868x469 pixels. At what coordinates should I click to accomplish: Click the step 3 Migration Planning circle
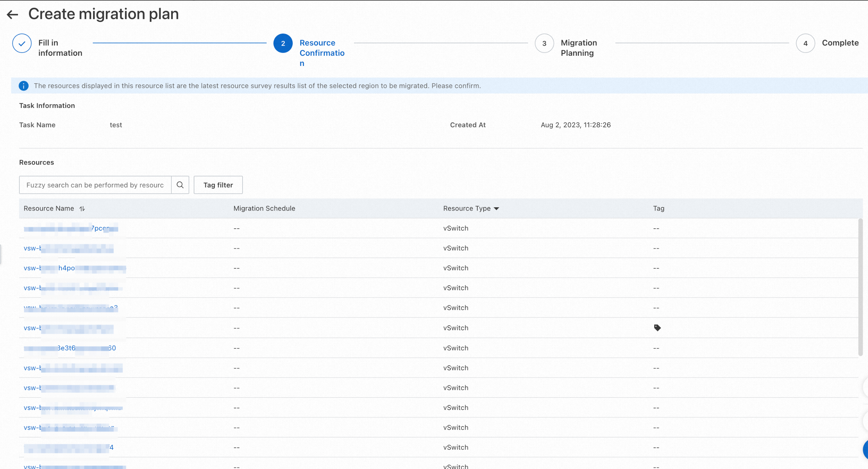544,43
